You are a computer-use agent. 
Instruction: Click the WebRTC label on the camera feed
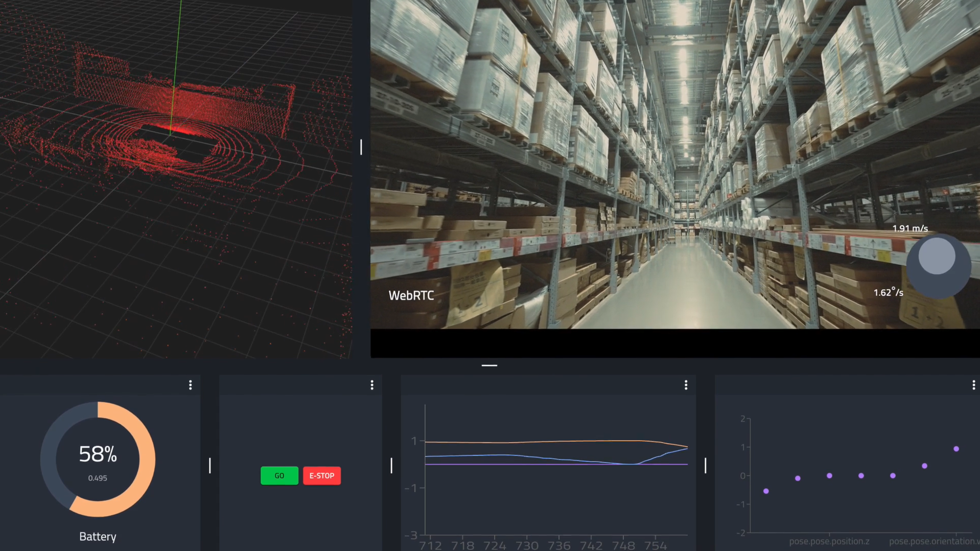[411, 295]
